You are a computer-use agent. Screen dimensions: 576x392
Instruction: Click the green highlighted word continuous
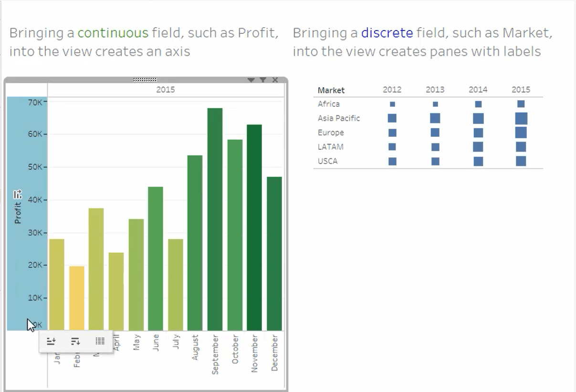[113, 32]
